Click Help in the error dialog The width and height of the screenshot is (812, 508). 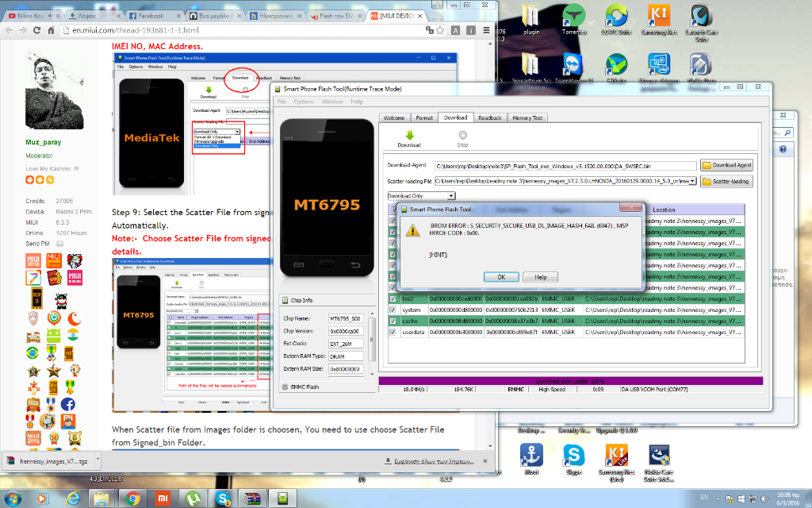click(540, 277)
